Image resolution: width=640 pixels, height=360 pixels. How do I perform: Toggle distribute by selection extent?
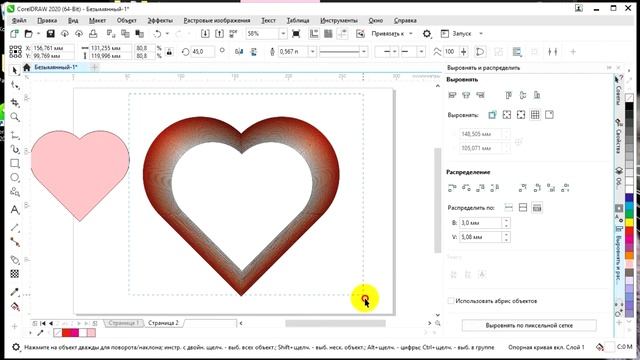point(509,208)
